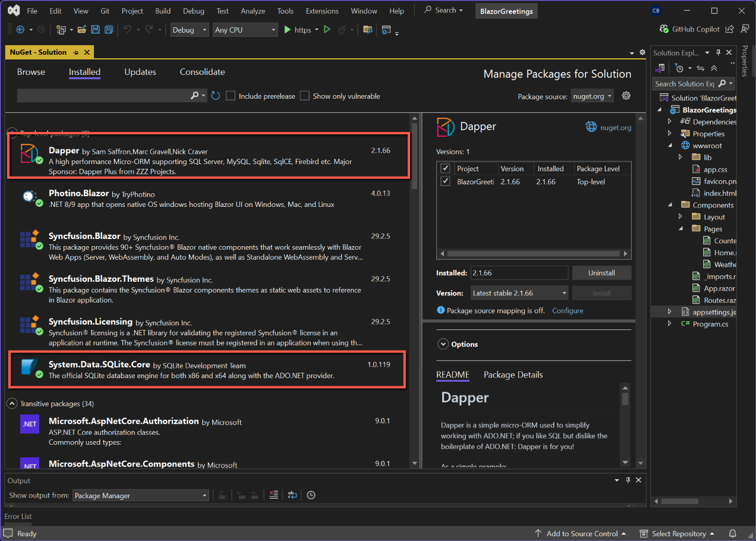Click the Uninstall button for Dapper

601,273
